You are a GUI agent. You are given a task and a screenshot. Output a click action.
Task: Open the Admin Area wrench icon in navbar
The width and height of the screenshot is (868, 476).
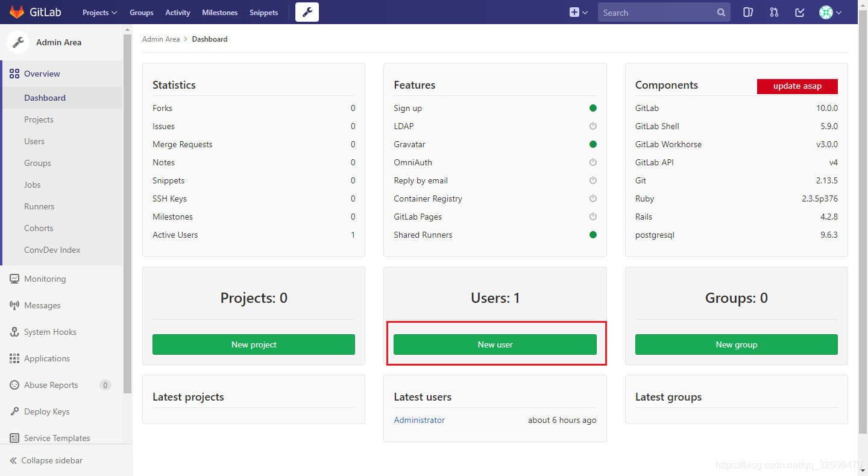(x=307, y=12)
